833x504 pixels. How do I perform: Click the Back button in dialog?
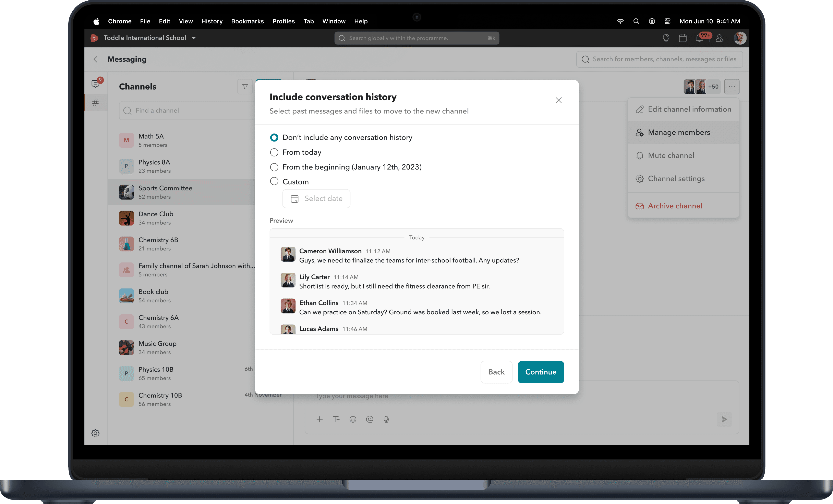pos(496,372)
